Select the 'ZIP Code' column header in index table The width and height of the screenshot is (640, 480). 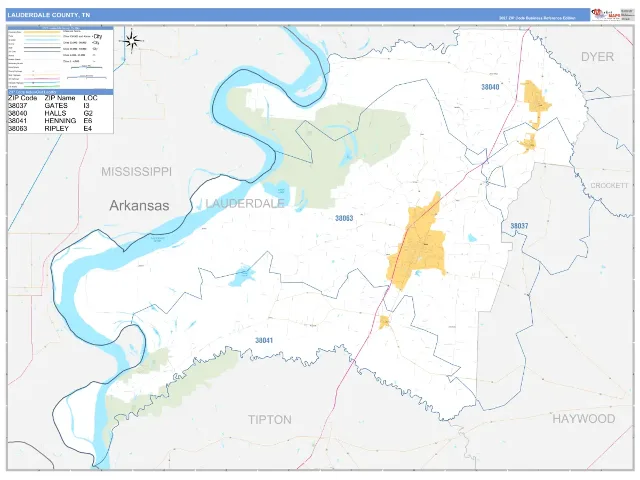coord(22,98)
